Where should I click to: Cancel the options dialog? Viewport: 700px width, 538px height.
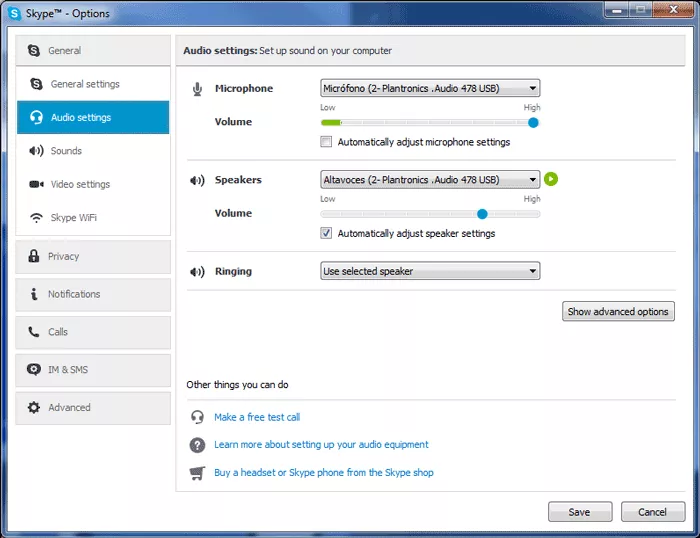tap(653, 512)
